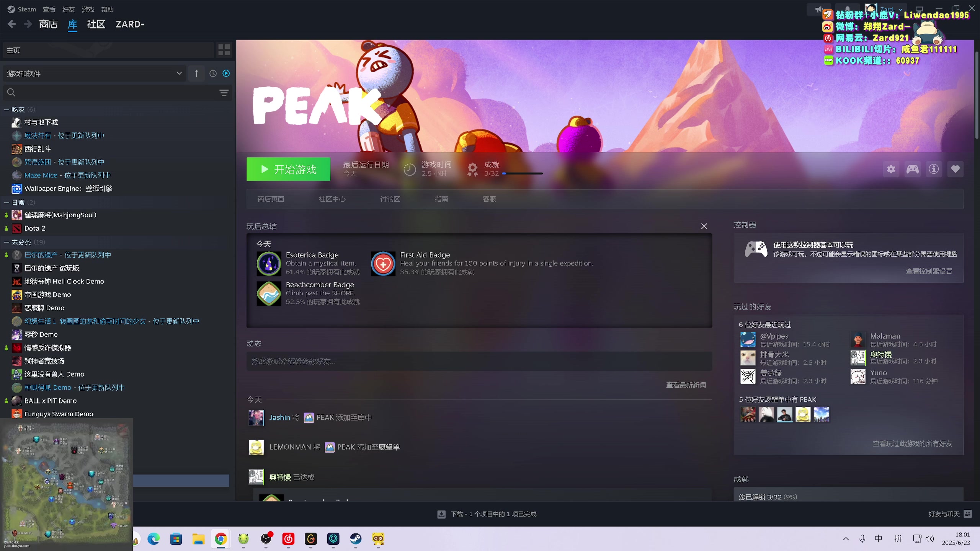Show game info icon for PEAK
The width and height of the screenshot is (980, 551).
click(x=934, y=169)
